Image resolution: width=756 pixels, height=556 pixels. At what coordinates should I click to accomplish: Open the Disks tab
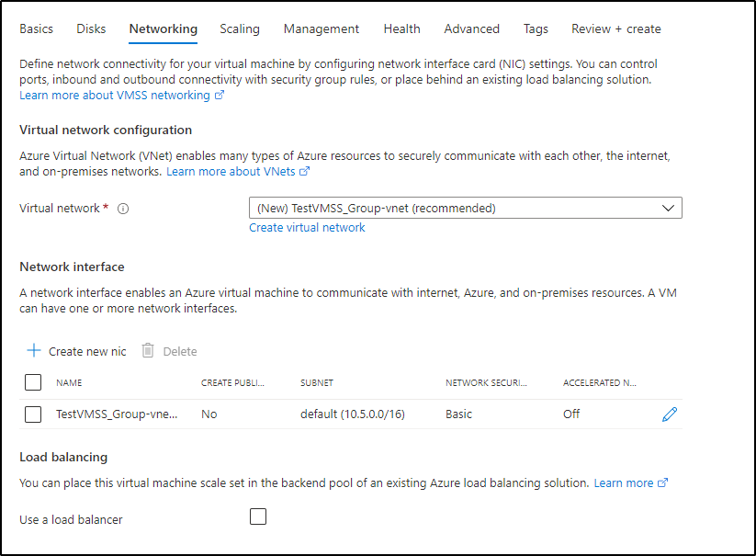click(91, 29)
